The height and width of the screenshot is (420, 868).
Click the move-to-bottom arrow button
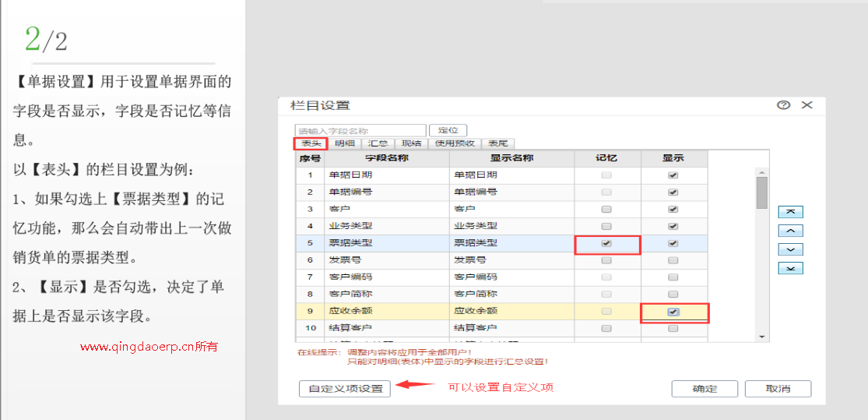pyautogui.click(x=790, y=268)
